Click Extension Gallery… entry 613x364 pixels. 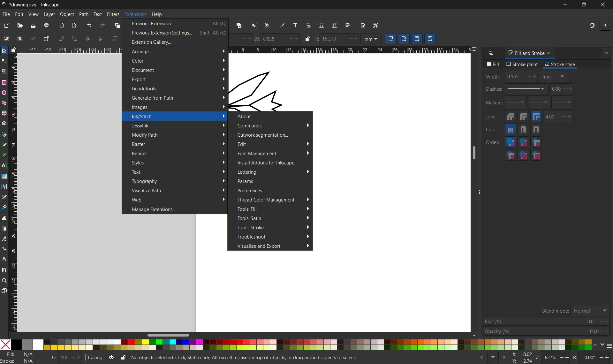point(174,42)
